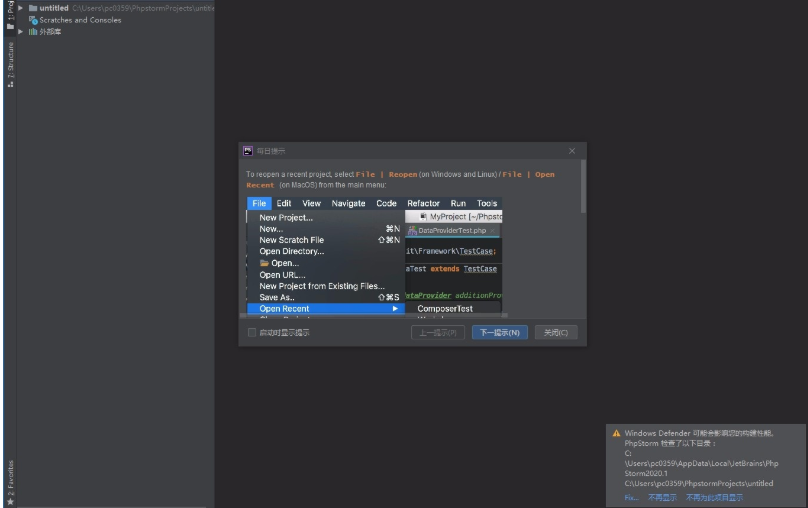This screenshot has width=808, height=508.
Task: Click the Scratches and Consoles icon
Action: pyautogui.click(x=33, y=20)
